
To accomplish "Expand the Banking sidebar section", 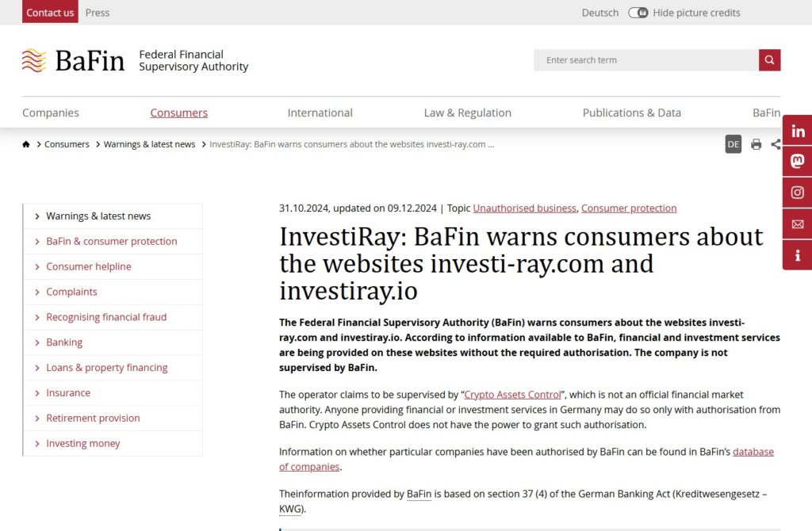I will [63, 342].
